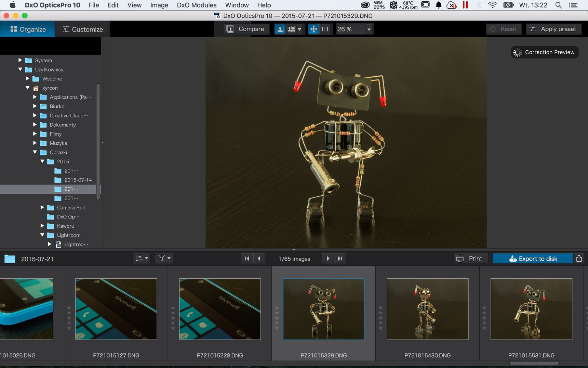
Task: Open view mode dropdown arrow
Action: pos(300,29)
